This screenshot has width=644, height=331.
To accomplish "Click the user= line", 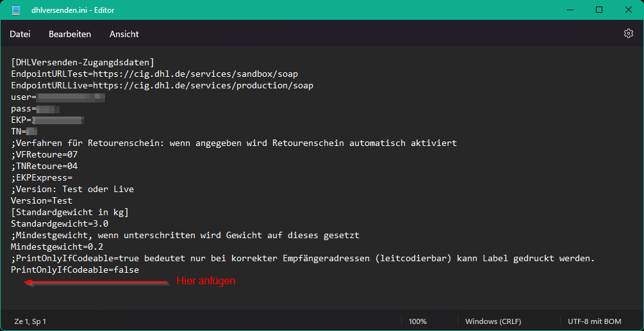I will [x=58, y=97].
